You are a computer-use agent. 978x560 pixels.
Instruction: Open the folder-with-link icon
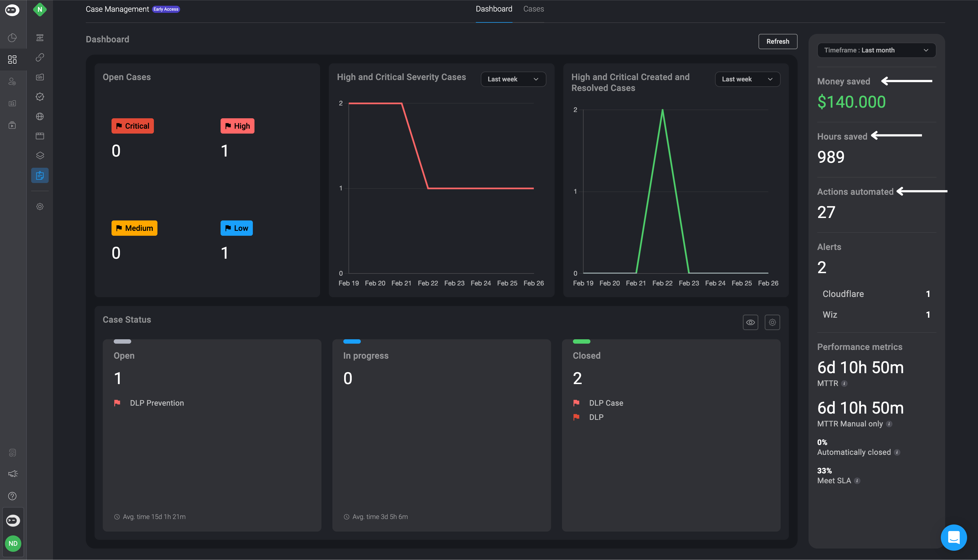(x=40, y=77)
